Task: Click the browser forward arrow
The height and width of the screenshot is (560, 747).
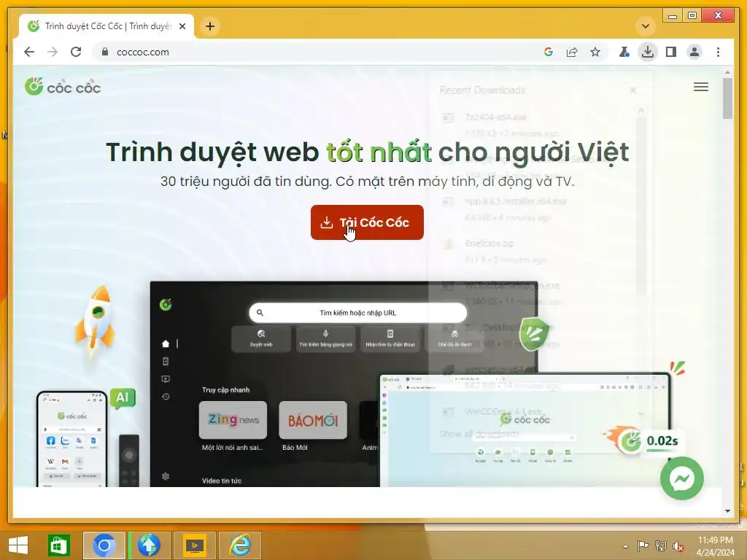Action: coord(53,52)
